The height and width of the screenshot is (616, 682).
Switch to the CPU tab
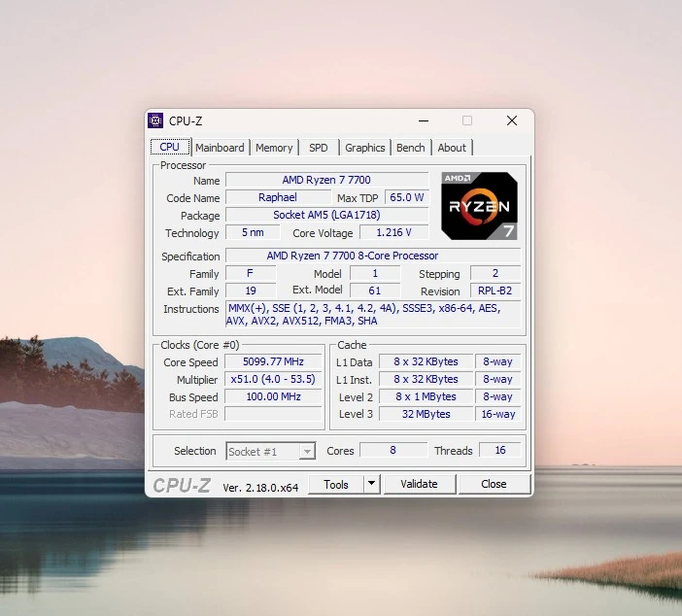(170, 147)
